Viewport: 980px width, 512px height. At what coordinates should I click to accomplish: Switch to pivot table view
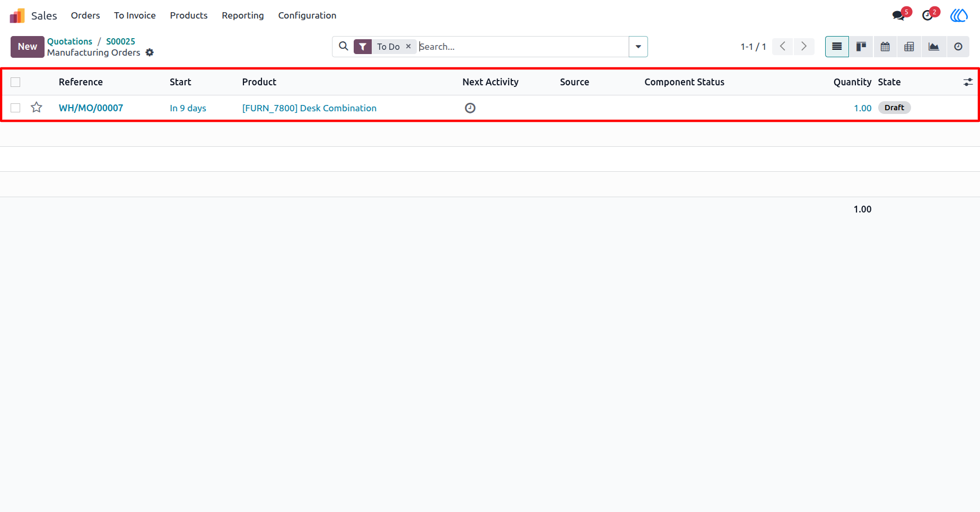pyautogui.click(x=909, y=47)
